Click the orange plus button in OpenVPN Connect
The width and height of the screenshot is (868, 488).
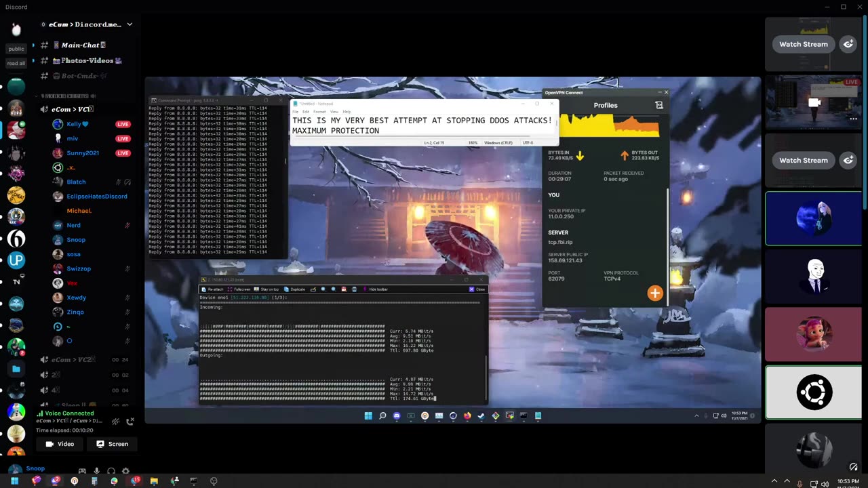click(x=654, y=293)
